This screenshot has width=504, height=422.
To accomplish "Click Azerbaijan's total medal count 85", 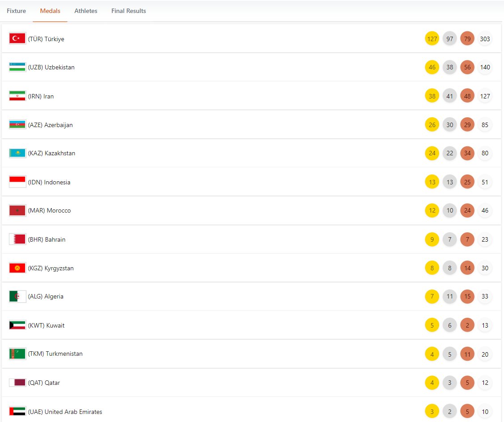I will pos(485,125).
